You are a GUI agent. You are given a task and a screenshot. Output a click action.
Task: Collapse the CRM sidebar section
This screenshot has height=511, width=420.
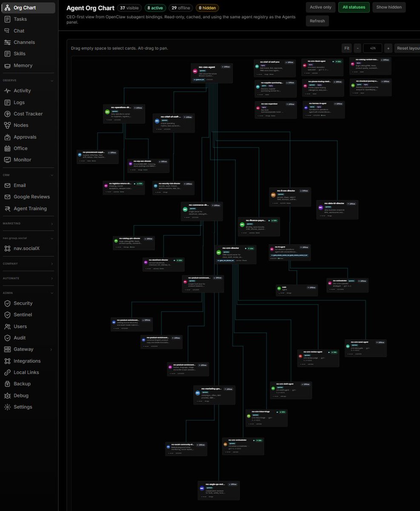52,175
